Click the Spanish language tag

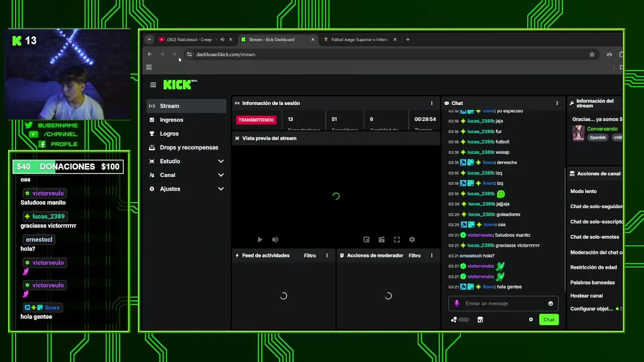point(598,137)
